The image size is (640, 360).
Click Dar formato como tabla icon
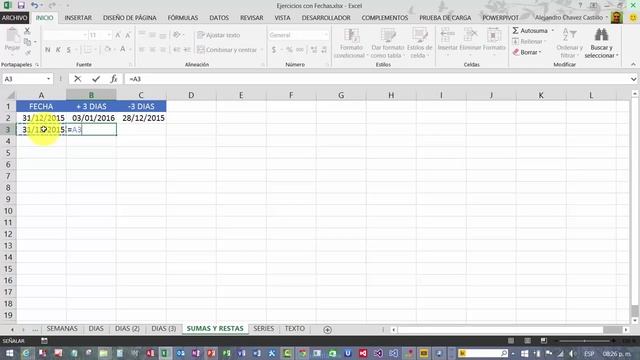point(387,43)
